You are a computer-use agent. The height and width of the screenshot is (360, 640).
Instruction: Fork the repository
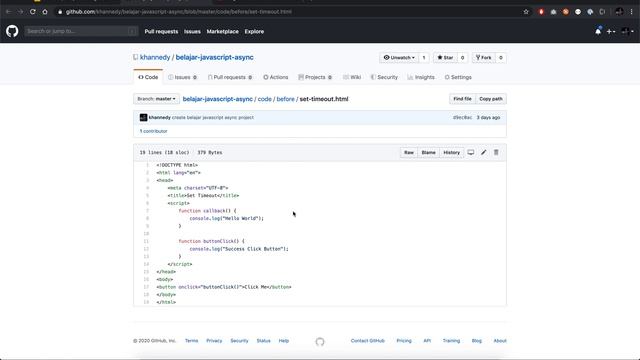(x=484, y=58)
